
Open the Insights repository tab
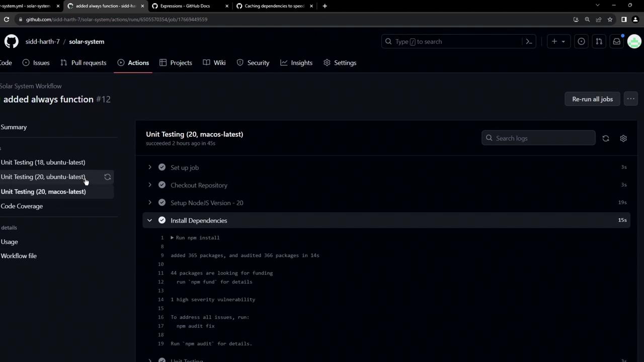click(296, 63)
